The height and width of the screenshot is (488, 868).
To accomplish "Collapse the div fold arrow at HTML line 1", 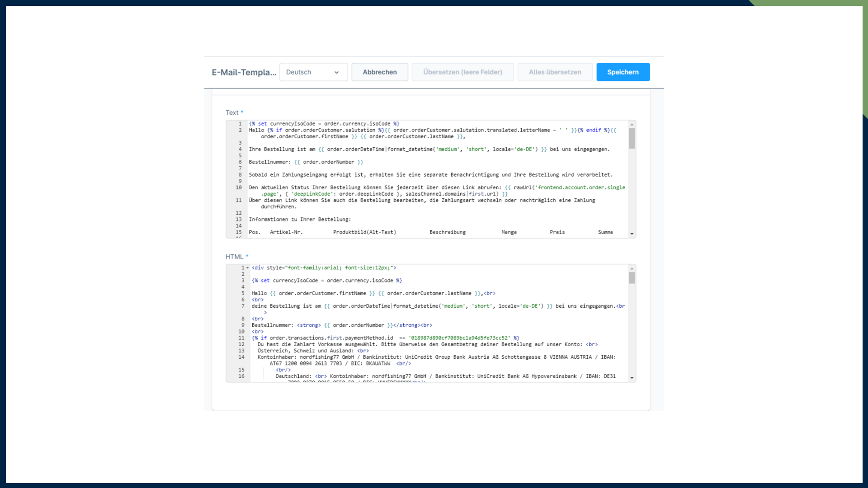I will pyautogui.click(x=247, y=268).
